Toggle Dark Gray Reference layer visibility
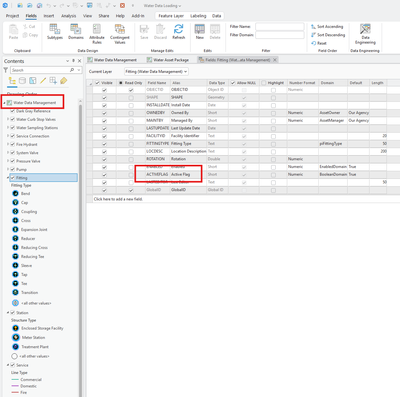The height and width of the screenshot is (397, 400). 13,111
